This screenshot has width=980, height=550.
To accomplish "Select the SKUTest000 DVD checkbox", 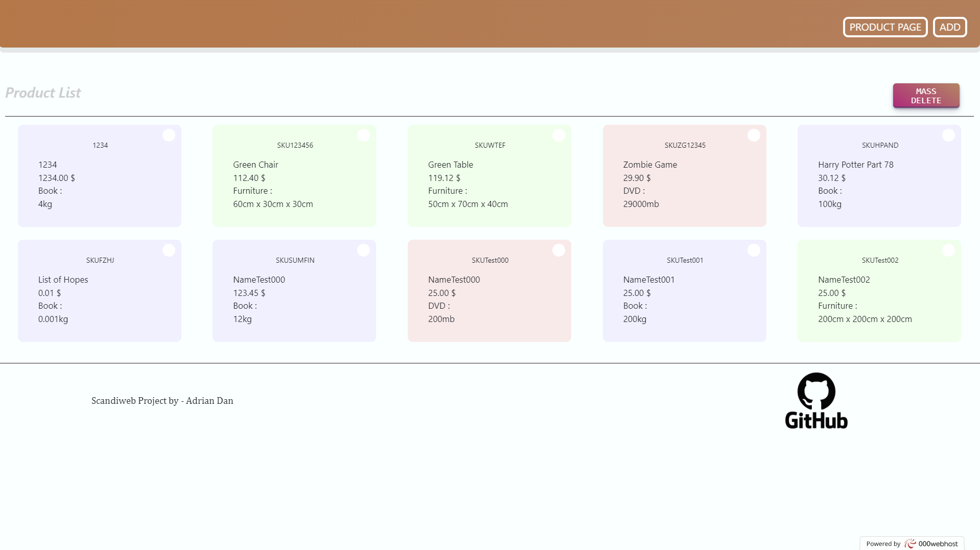I will 558,250.
